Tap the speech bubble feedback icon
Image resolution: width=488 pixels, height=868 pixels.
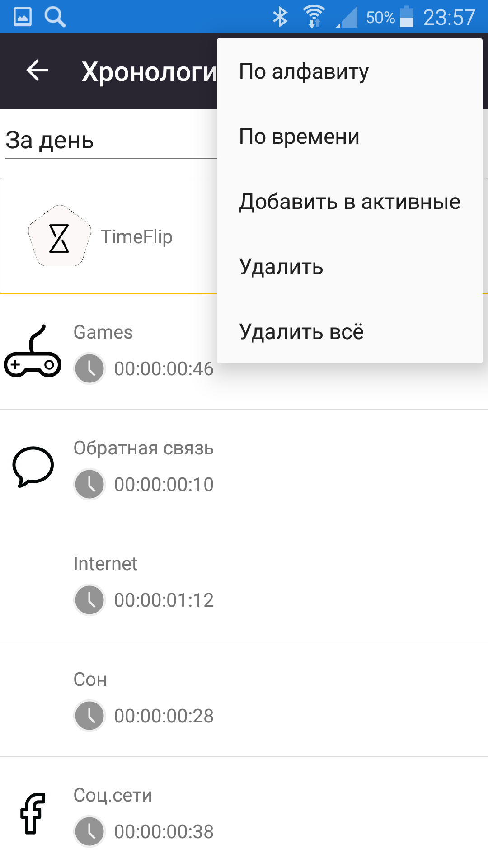tap(33, 467)
